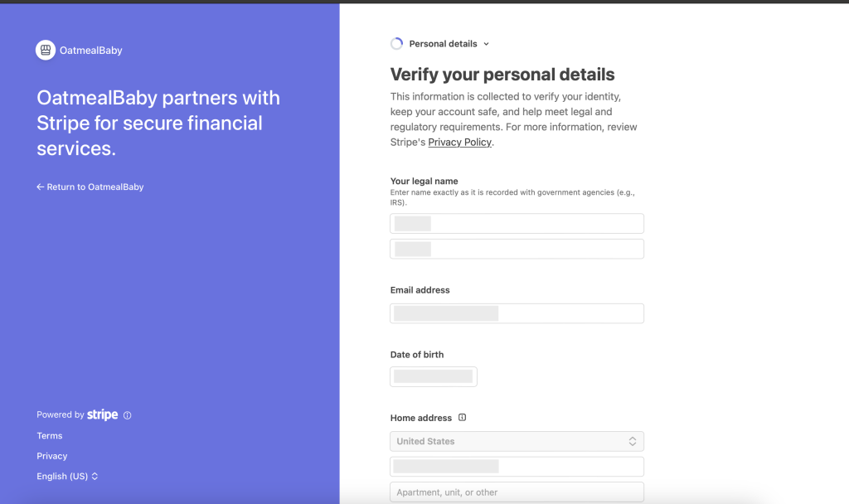Click the Apartment, unit, or other field

517,492
